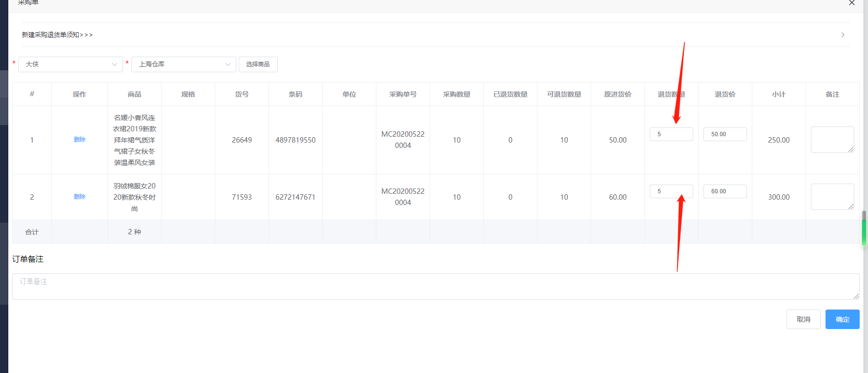The width and height of the screenshot is (868, 373).
Task: Click return quantity field for item 26649
Action: 671,134
